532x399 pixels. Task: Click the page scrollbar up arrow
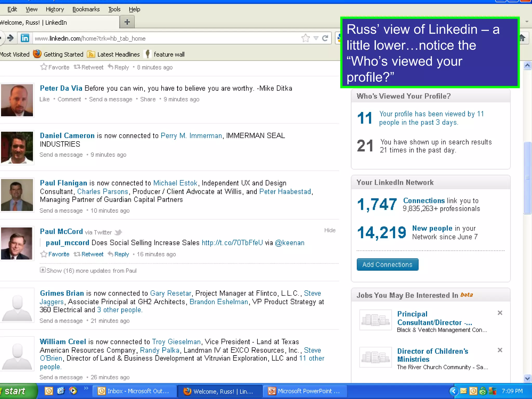tap(527, 65)
